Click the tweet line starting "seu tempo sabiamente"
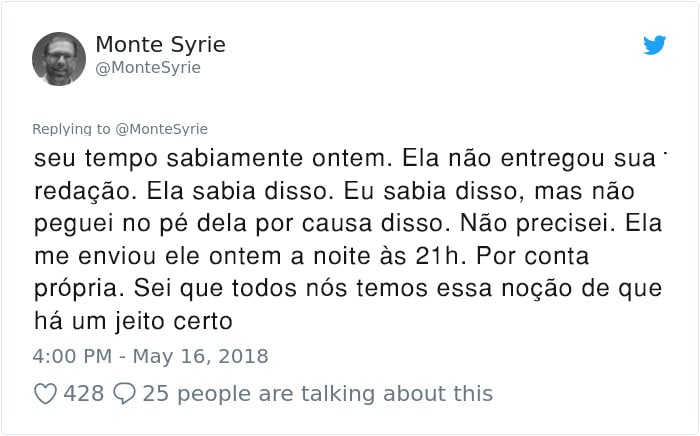The image size is (700, 436). [345, 158]
